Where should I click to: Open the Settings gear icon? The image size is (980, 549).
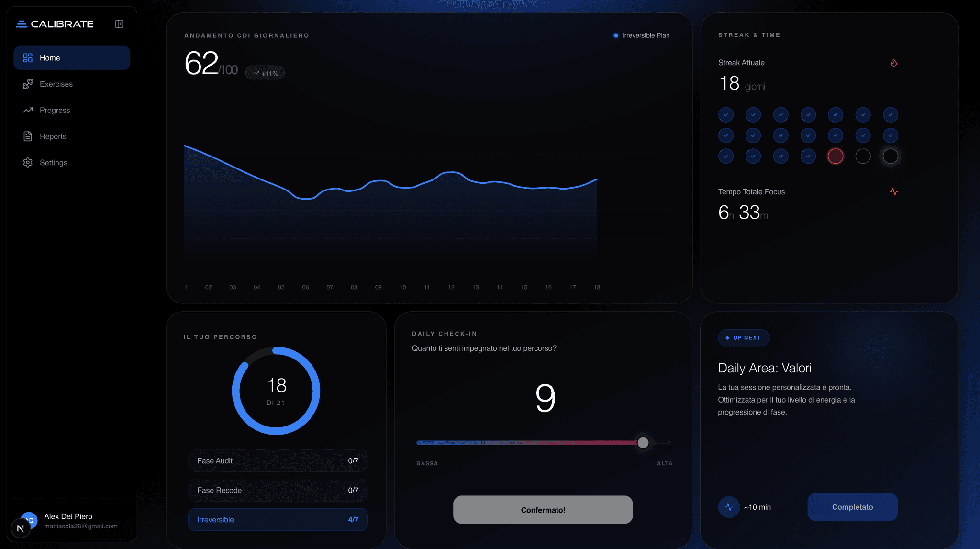click(x=28, y=162)
